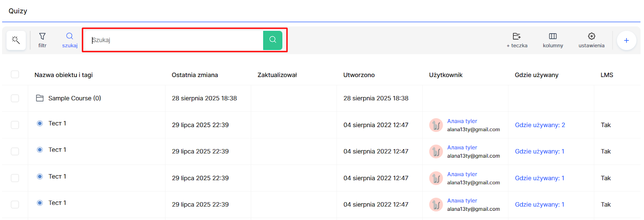This screenshot has width=644, height=220.
Task: Check the Sample Course row checkbox
Action: click(15, 98)
